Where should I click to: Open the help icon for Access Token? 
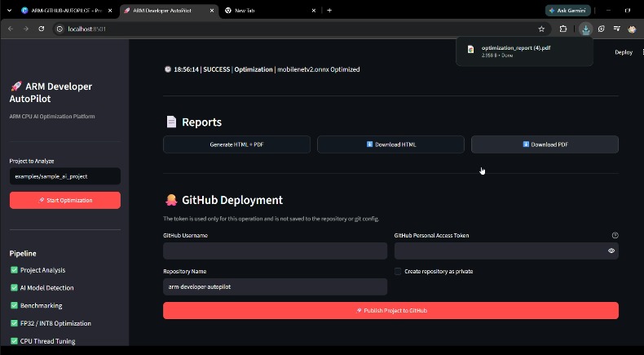click(x=615, y=235)
